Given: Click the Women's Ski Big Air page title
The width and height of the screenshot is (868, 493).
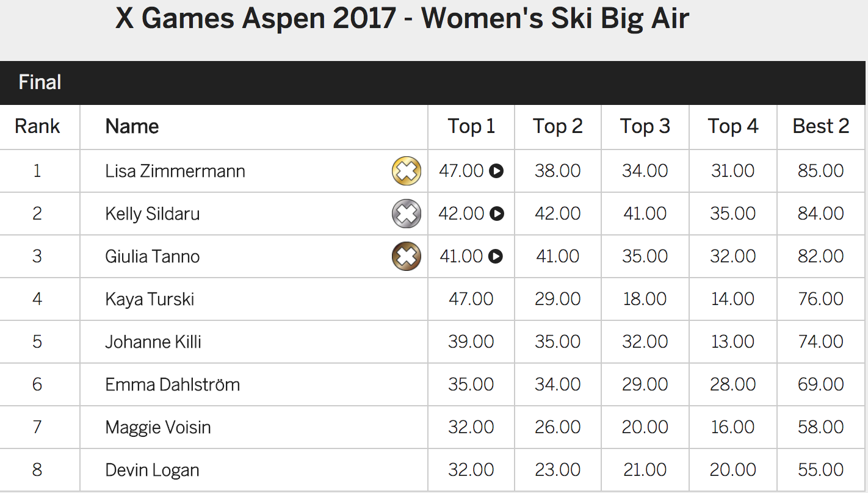Looking at the screenshot, I should (402, 18).
